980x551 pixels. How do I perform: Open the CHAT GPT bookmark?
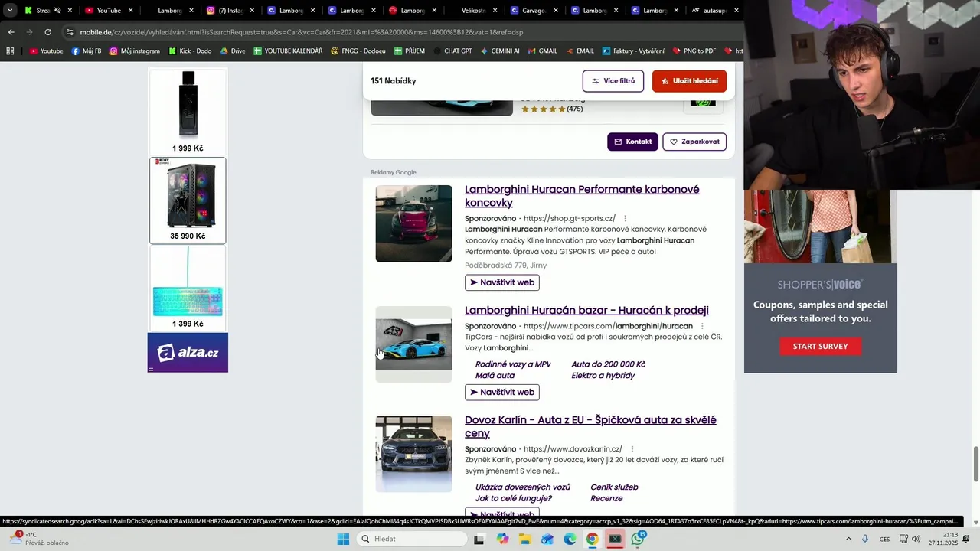452,51
